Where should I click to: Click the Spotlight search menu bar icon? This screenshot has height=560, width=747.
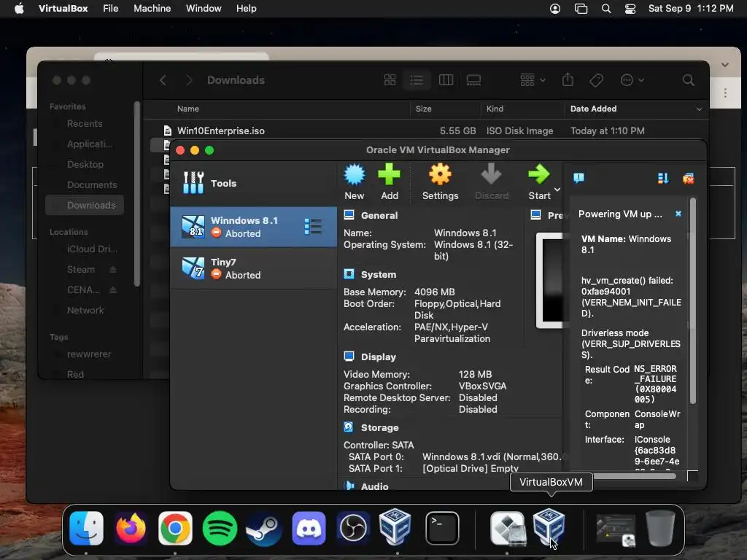point(606,9)
